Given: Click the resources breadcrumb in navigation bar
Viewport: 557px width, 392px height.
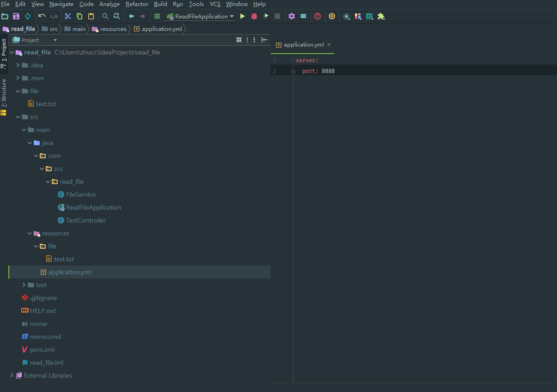Looking at the screenshot, I should (110, 29).
